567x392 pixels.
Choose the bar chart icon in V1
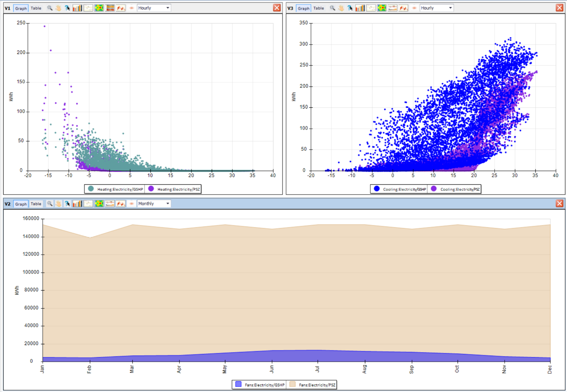coord(77,8)
